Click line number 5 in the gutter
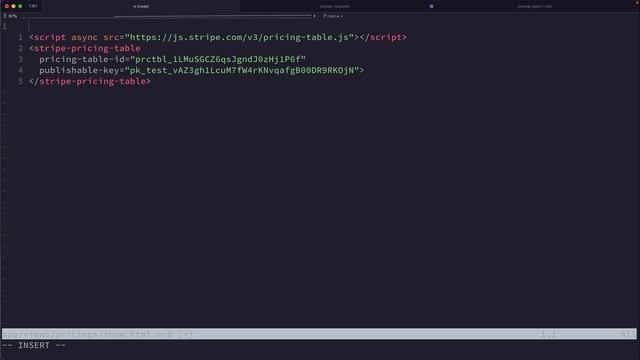The width and height of the screenshot is (640, 360). click(x=20, y=81)
